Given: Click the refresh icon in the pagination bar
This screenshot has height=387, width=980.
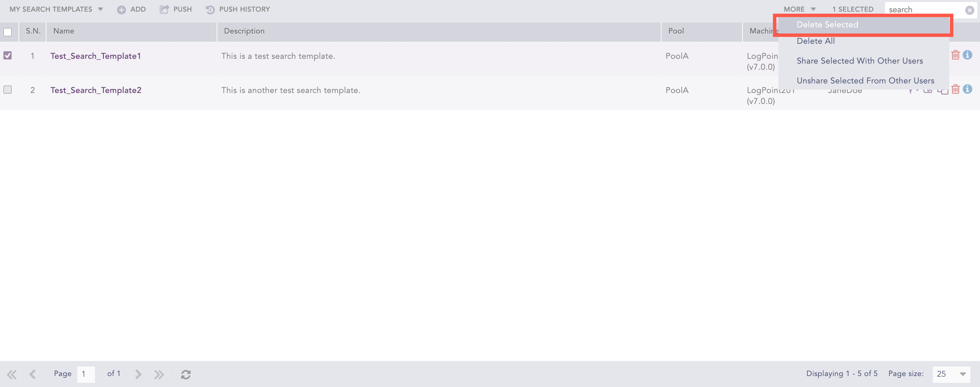Looking at the screenshot, I should (x=186, y=374).
